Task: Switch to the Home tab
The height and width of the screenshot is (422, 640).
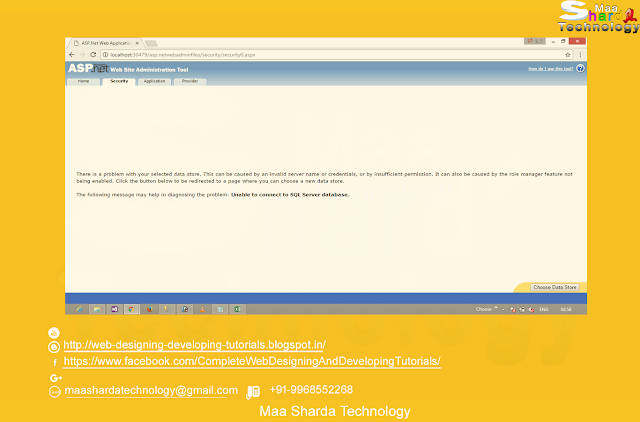Action: [83, 81]
